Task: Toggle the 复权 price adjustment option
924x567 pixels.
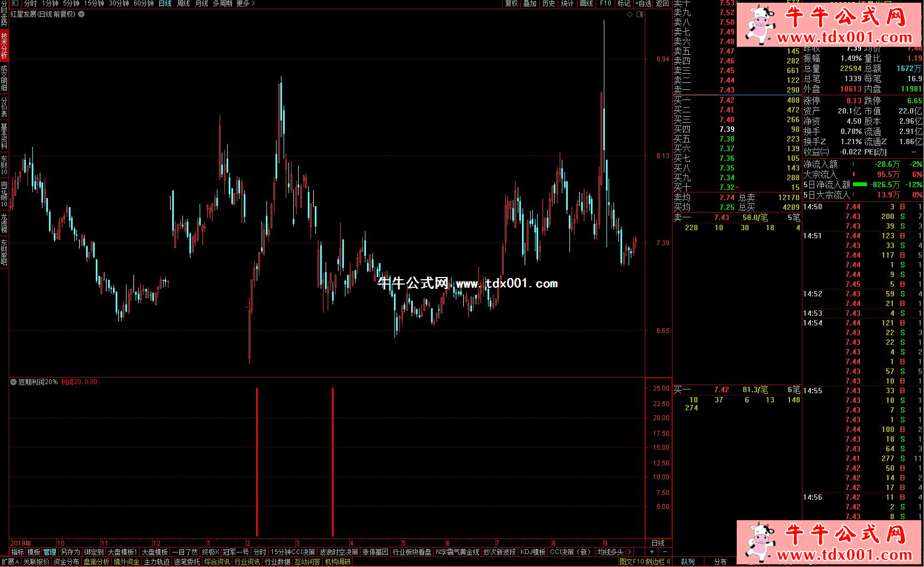Action: pos(511,4)
